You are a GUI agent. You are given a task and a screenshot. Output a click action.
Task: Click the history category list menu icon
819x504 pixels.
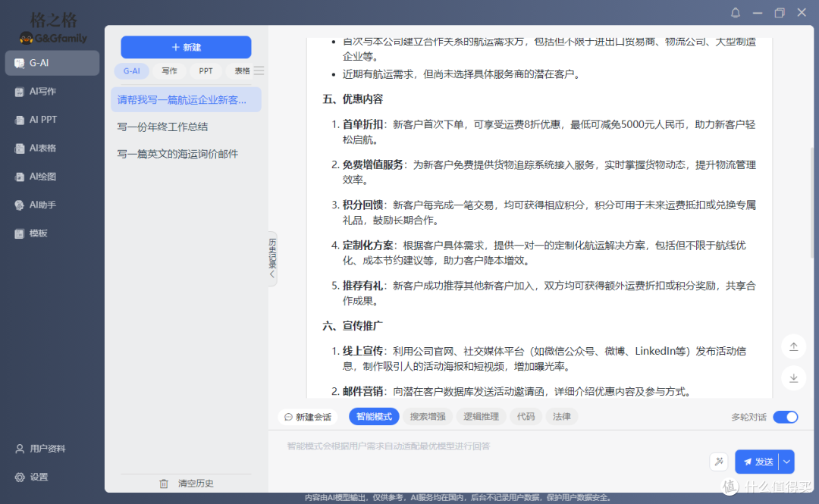point(259,70)
